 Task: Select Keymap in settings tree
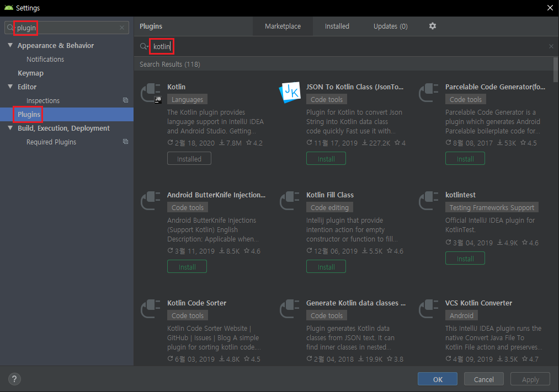point(31,73)
